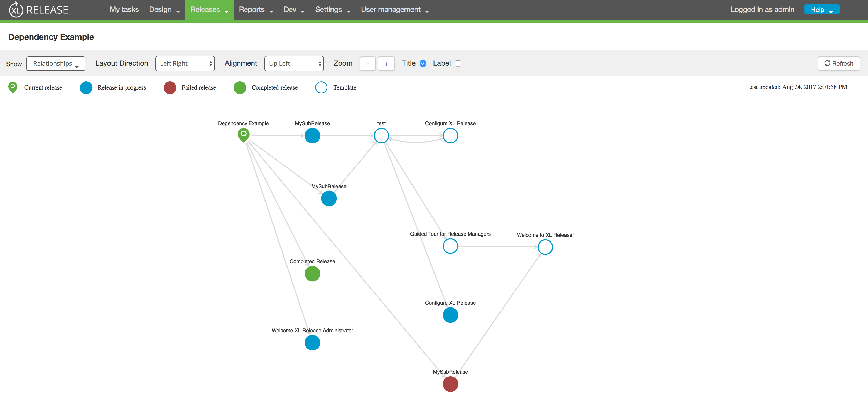
Task: Open the Show Relationships dropdown
Action: pos(56,64)
